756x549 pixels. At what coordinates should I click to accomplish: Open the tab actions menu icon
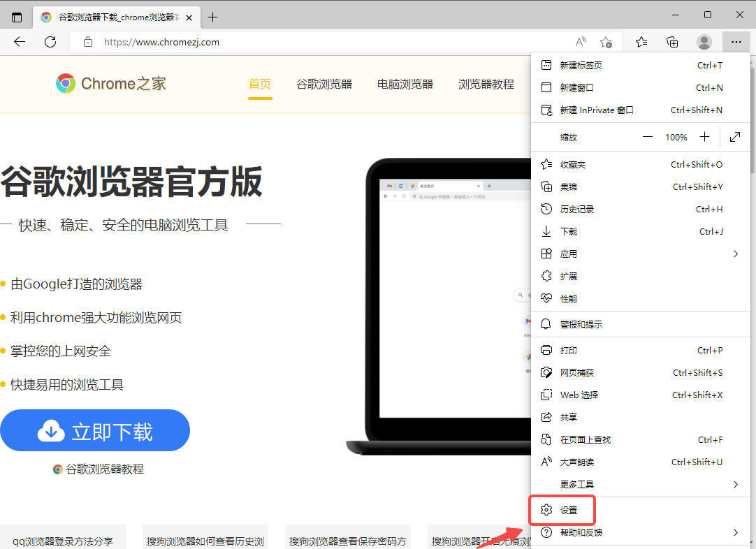[x=17, y=17]
